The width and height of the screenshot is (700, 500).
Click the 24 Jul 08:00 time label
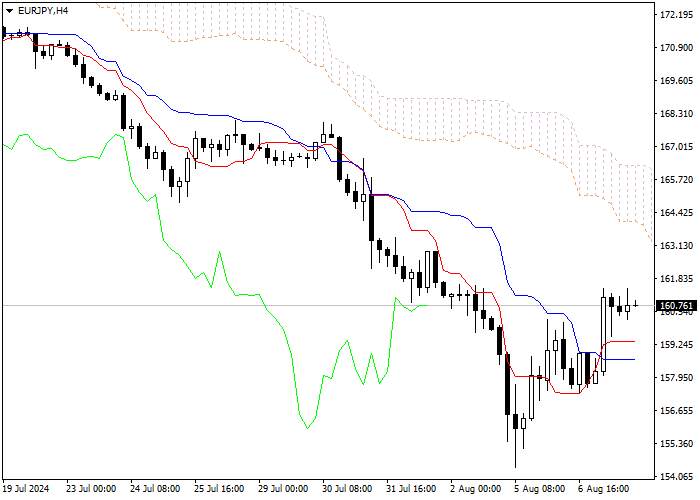pos(155,489)
